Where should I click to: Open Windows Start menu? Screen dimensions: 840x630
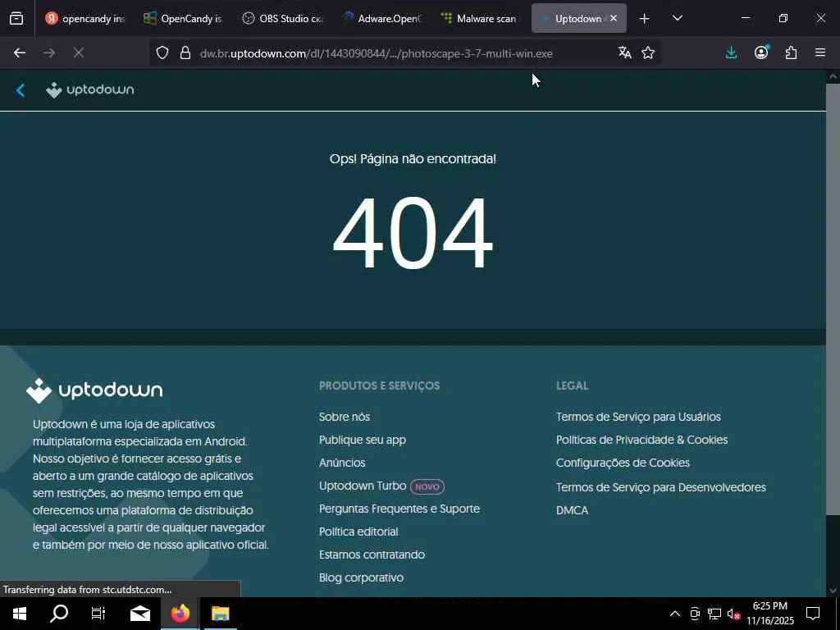(x=20, y=614)
